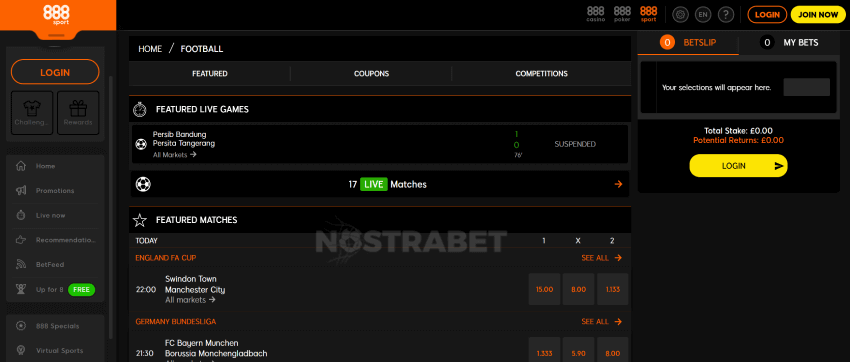The width and height of the screenshot is (850, 362).
Task: See all England FA Cup matches
Action: (602, 258)
